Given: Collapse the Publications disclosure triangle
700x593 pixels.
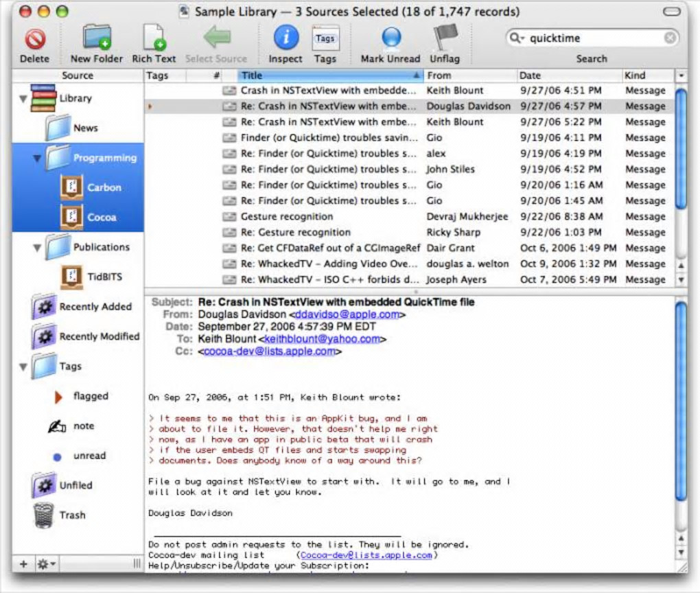Looking at the screenshot, I should click(x=37, y=247).
